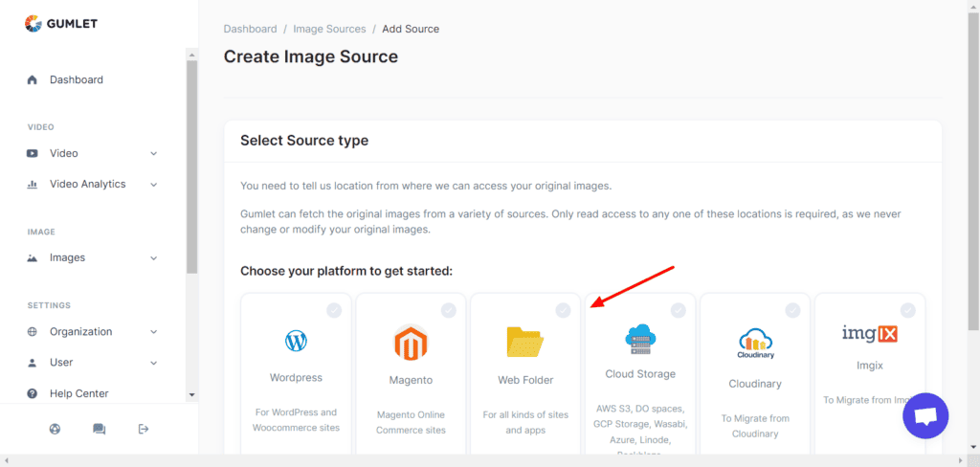Tick the WordPress card checkmark
Screen dimensions: 980x467
pyautogui.click(x=333, y=310)
